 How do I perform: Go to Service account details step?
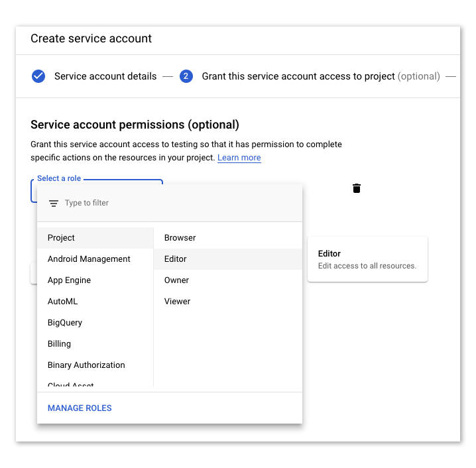105,76
